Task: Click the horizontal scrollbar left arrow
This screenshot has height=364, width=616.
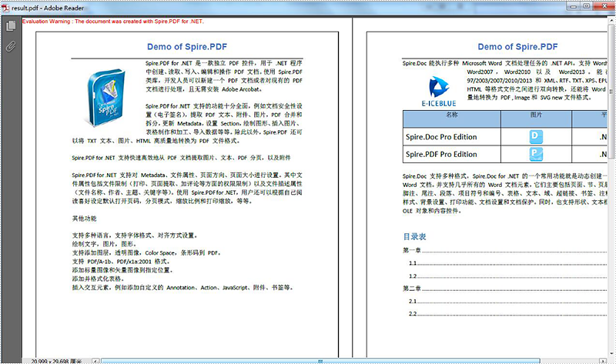Action: (95, 361)
